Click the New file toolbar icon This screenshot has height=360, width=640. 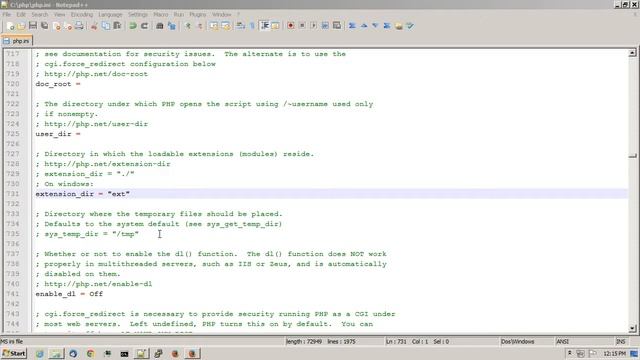[10, 26]
